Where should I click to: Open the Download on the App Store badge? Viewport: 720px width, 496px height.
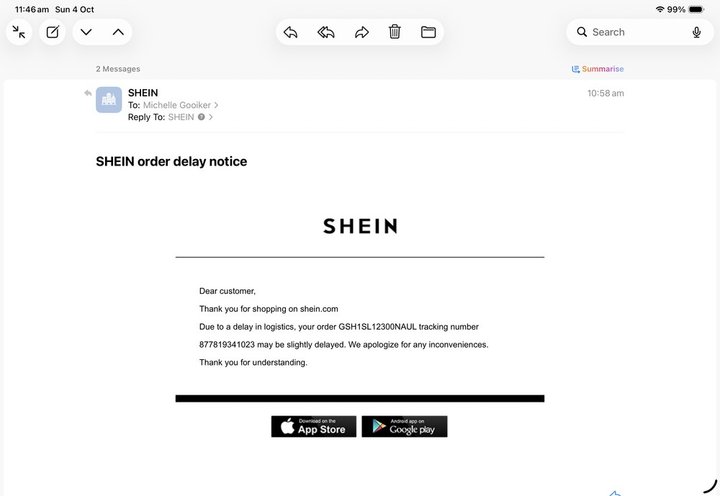point(314,427)
